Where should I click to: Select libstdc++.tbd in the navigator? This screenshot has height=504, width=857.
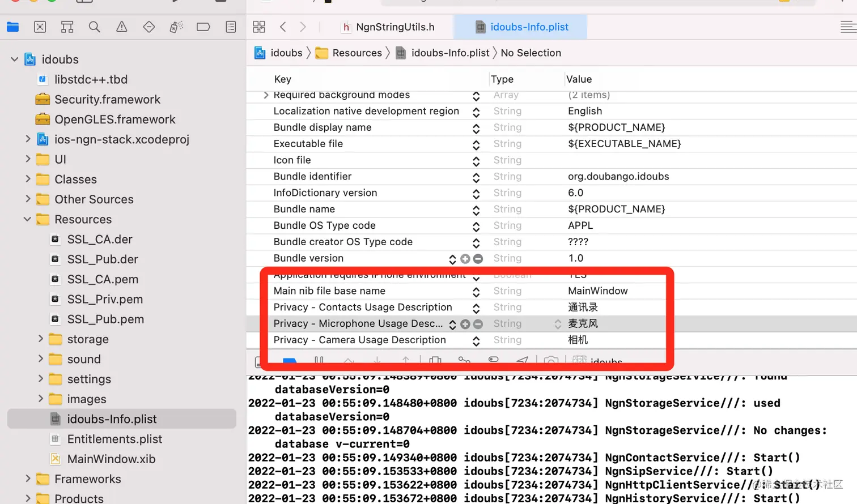[x=91, y=79]
